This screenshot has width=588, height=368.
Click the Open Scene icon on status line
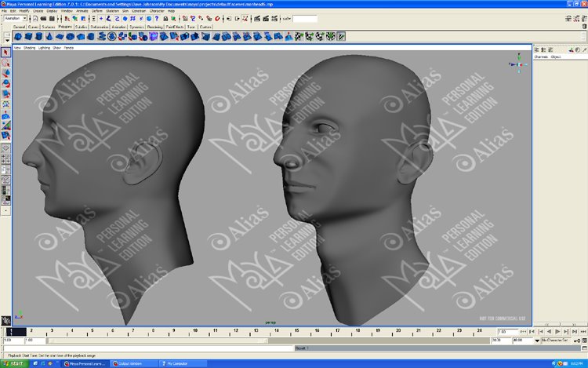43,18
